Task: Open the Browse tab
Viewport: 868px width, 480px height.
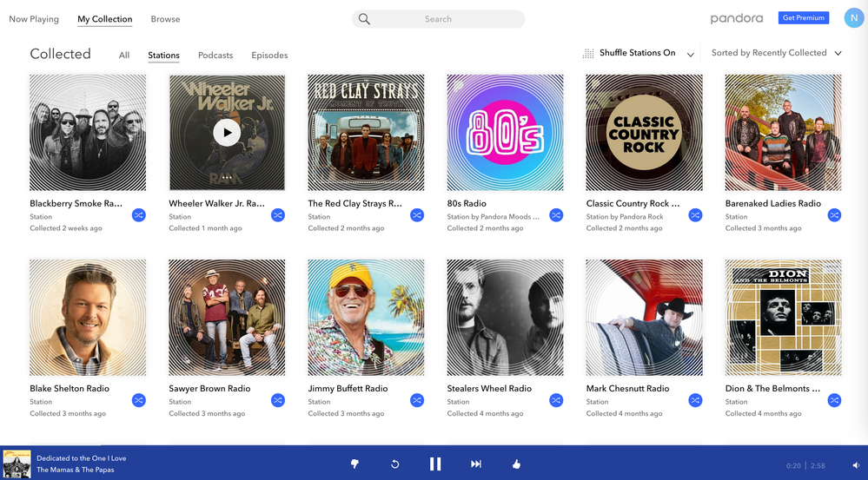Action: (165, 19)
